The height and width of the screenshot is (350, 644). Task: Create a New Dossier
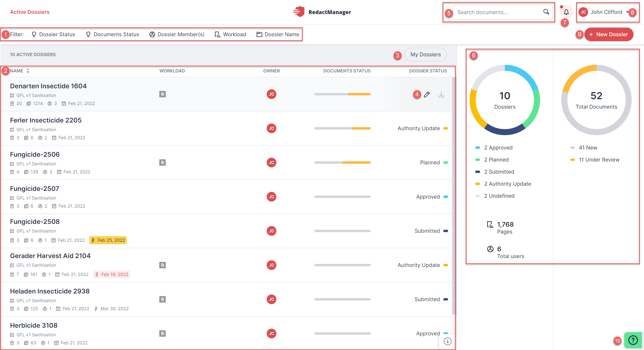click(x=608, y=34)
